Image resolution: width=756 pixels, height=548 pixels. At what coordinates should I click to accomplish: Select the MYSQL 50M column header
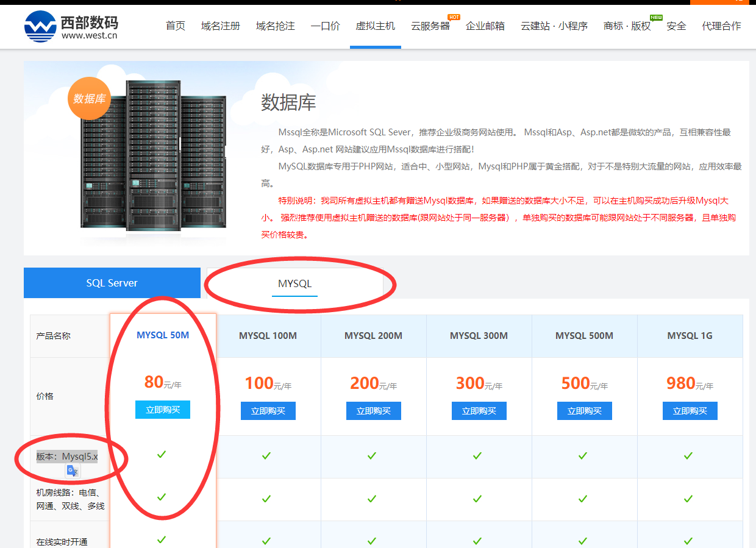click(x=163, y=335)
